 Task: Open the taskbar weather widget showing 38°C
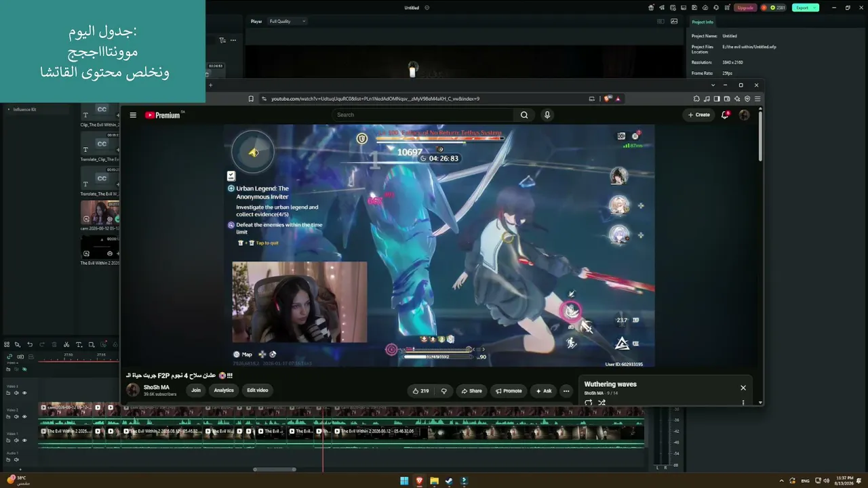17,480
